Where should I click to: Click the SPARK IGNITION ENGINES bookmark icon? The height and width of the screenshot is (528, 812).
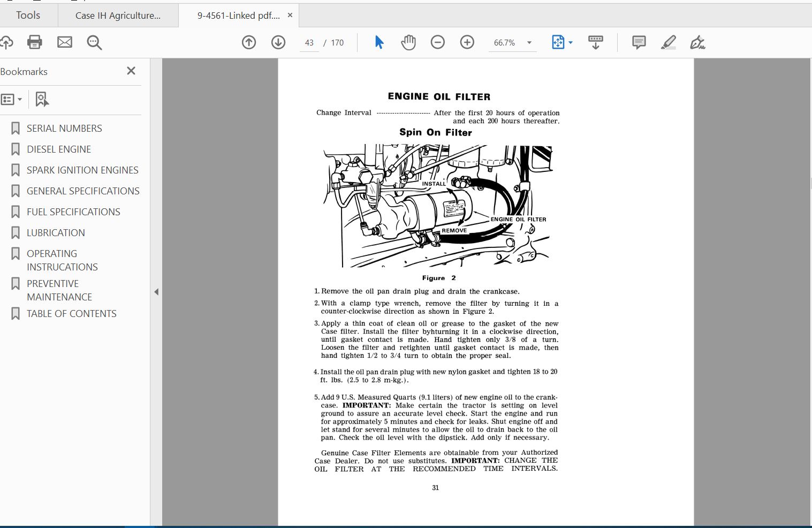point(16,170)
